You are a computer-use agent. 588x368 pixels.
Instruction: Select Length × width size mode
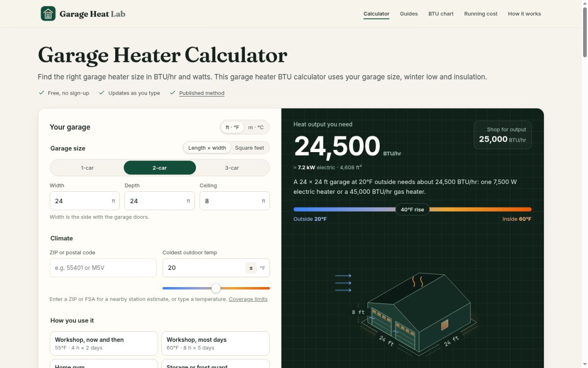pos(207,148)
